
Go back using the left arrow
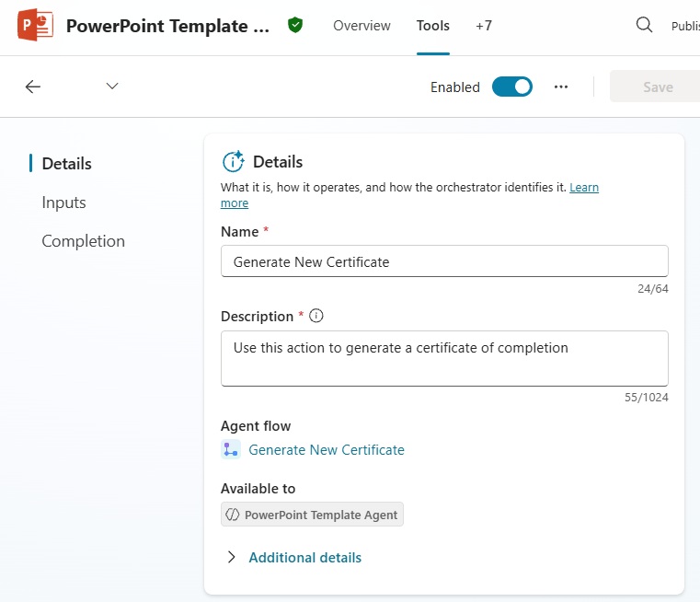coord(33,87)
